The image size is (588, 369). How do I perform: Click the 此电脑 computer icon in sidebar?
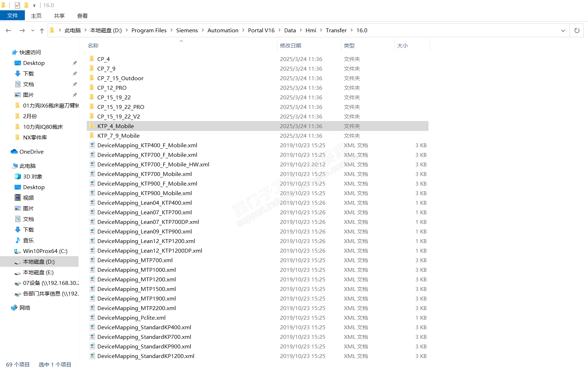pos(15,166)
